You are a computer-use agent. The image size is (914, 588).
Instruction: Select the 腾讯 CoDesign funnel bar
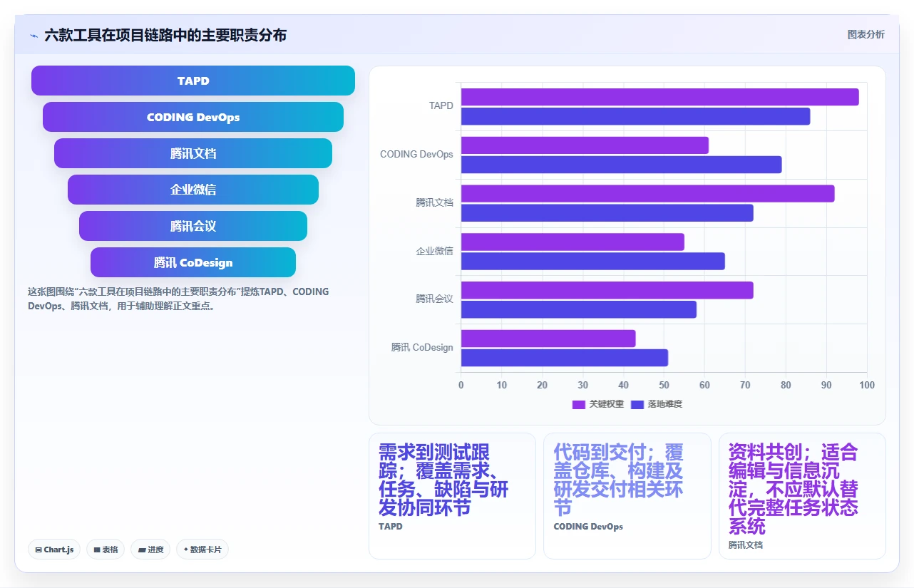point(193,262)
